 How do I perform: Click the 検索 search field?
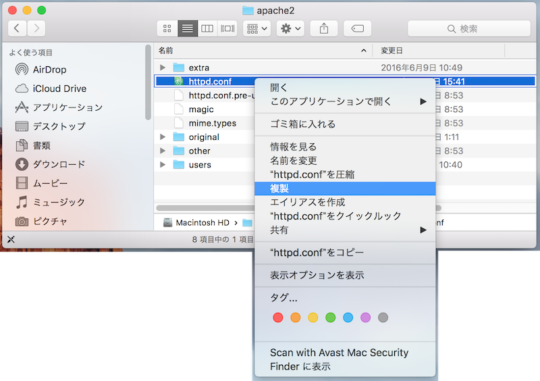pos(469,28)
